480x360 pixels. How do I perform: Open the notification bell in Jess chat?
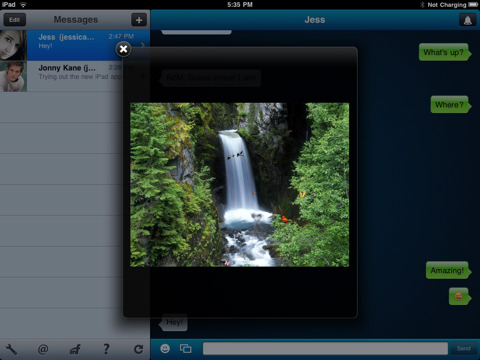pyautogui.click(x=468, y=20)
